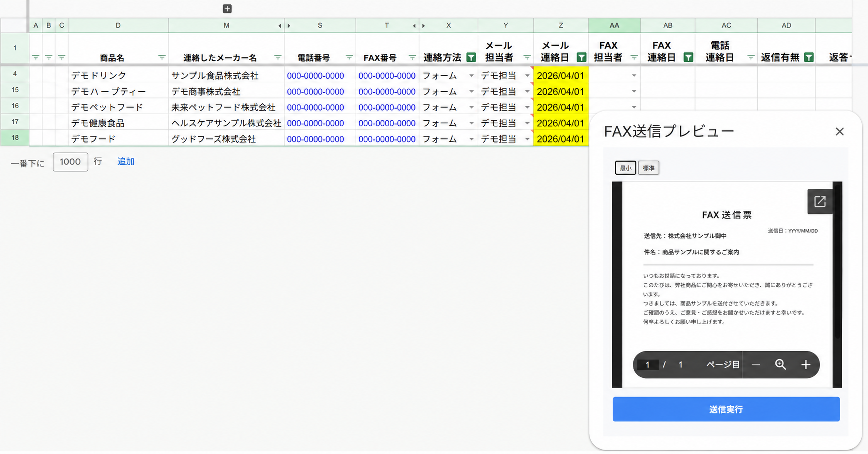Click the 追加 link to add rows

click(126, 162)
